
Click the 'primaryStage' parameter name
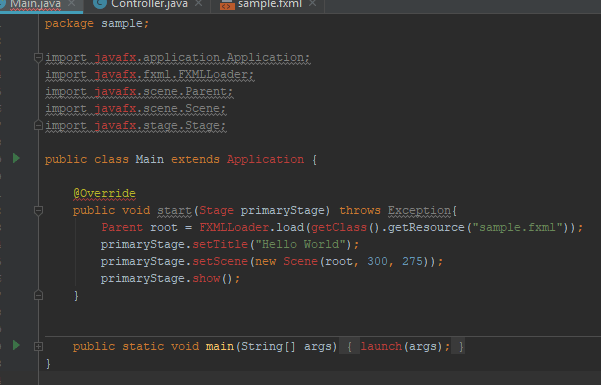283,211
